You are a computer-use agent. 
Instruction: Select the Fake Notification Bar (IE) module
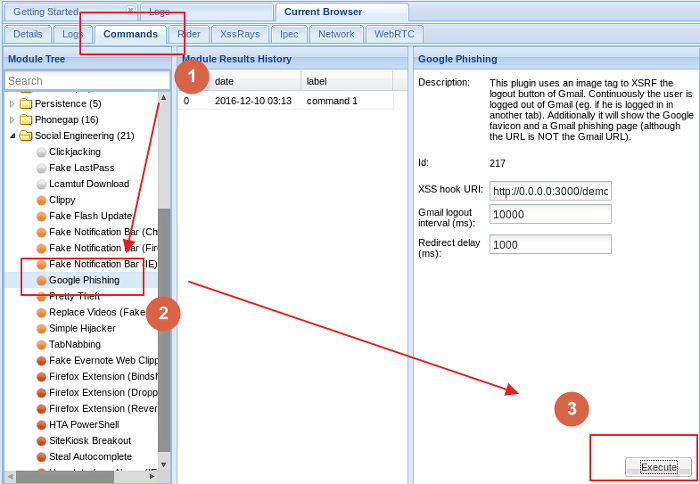(x=103, y=264)
